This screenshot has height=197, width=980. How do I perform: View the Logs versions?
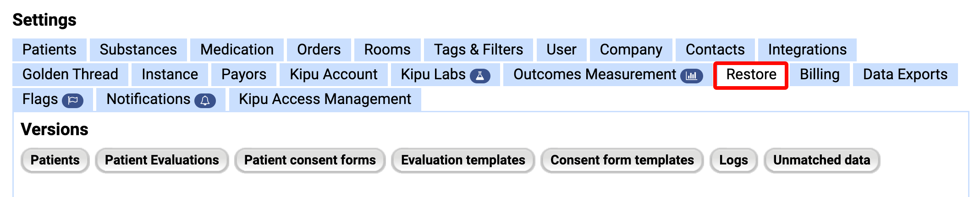(x=733, y=160)
